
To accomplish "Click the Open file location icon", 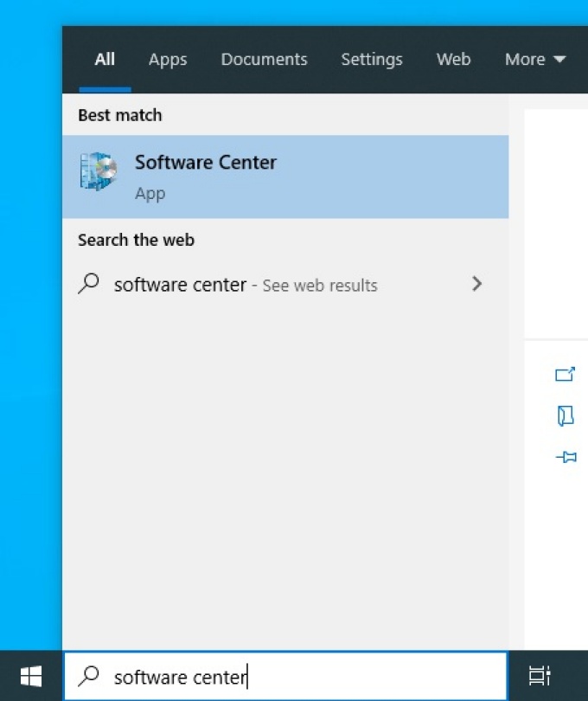I will click(x=566, y=415).
